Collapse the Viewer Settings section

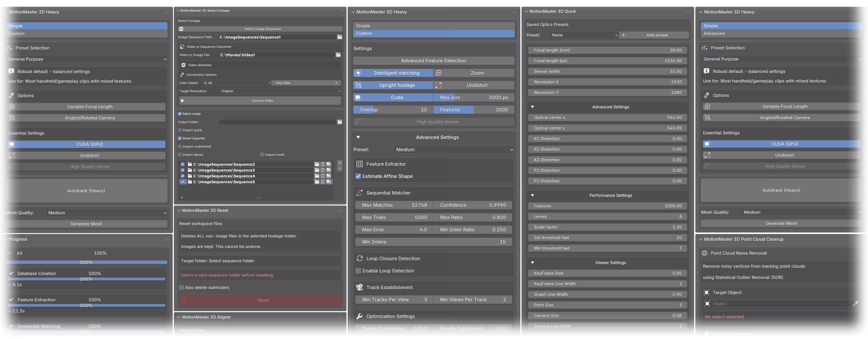coord(532,263)
